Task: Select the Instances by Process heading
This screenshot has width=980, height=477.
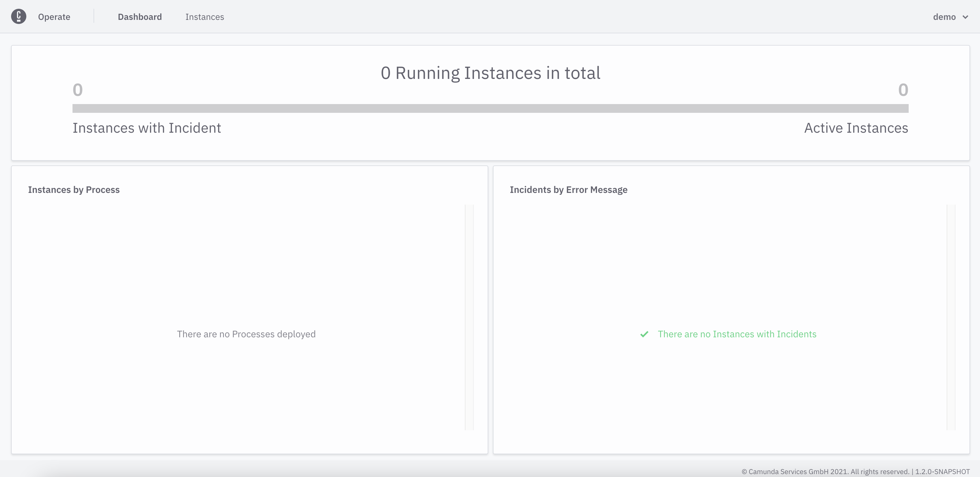Action: click(x=74, y=190)
